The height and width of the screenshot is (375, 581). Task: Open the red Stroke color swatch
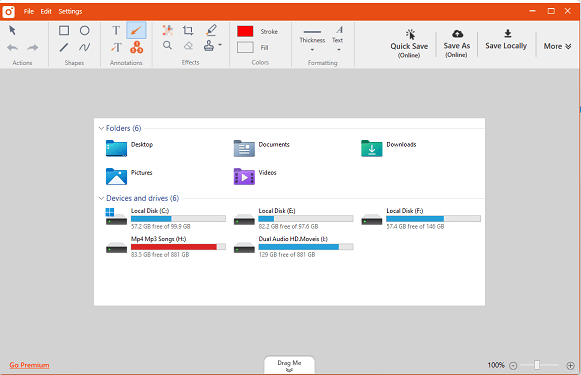(x=245, y=31)
